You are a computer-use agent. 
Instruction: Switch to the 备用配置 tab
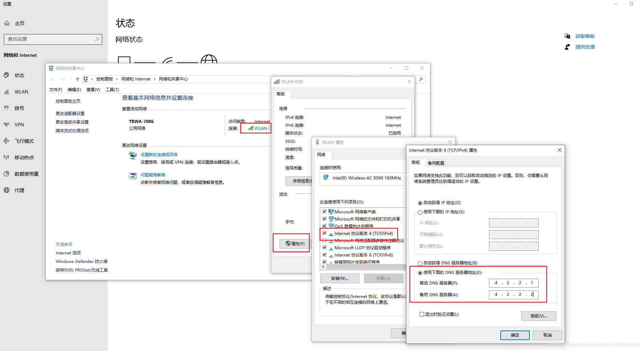point(436,163)
